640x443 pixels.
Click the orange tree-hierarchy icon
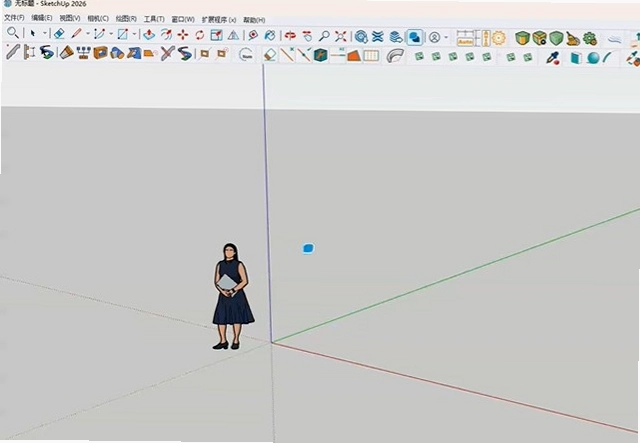point(83,53)
